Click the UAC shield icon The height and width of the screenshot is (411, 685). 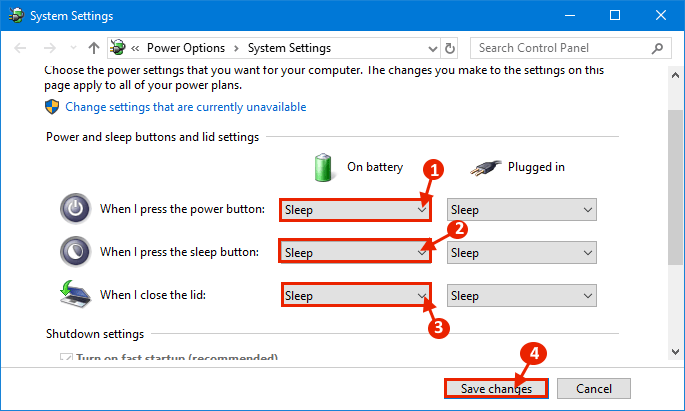(52, 107)
